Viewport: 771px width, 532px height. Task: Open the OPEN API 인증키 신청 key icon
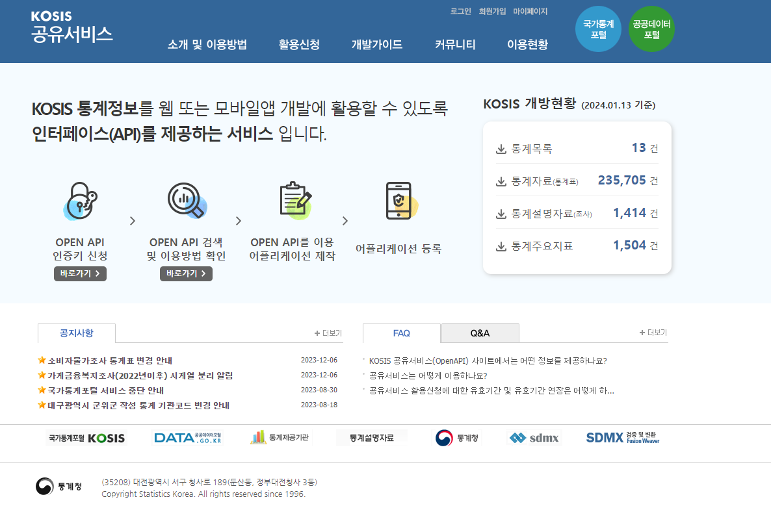81,201
